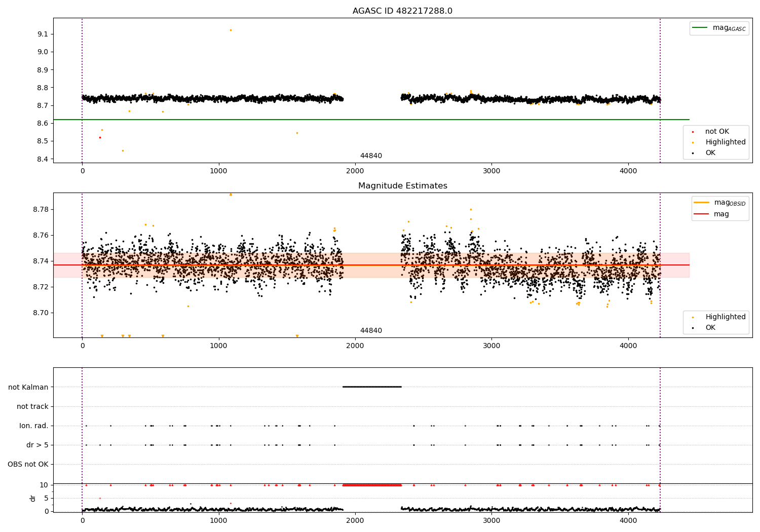Click the 10 tick label on dr axis
The image size is (760, 532).
pyautogui.click(x=44, y=485)
